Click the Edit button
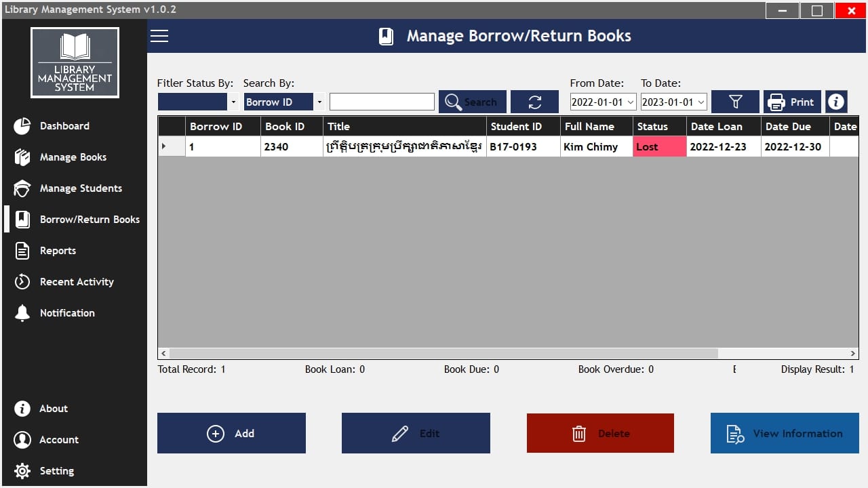This screenshot has height=488, width=868. click(416, 433)
